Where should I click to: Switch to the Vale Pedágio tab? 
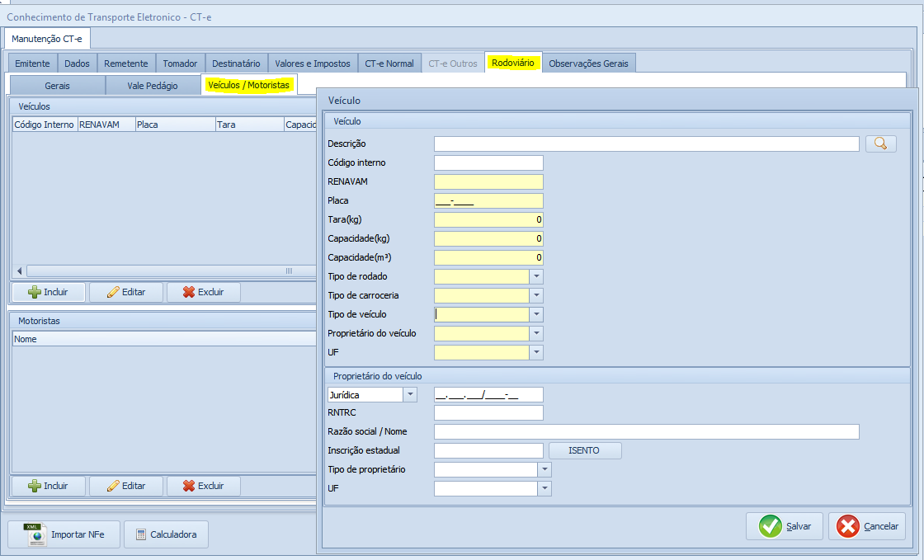[152, 85]
